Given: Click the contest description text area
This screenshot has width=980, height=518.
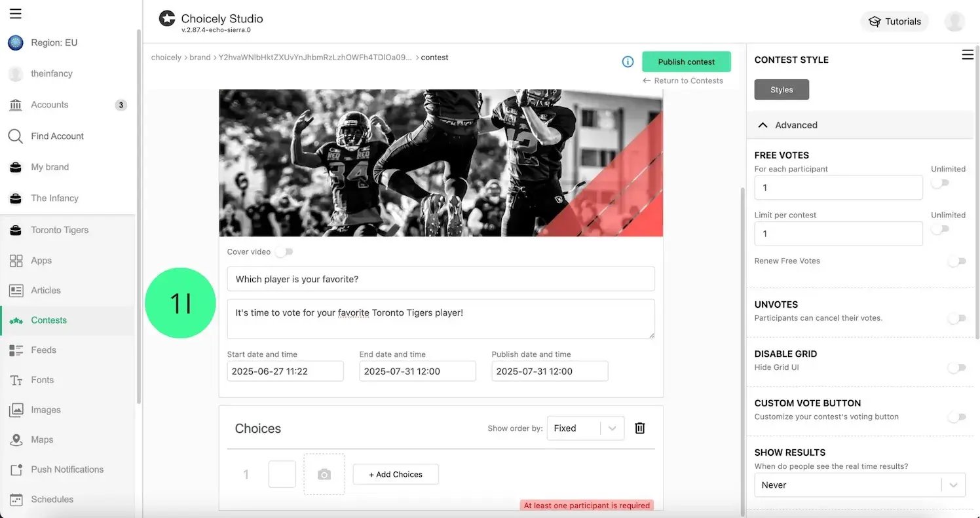Looking at the screenshot, I should point(441,319).
